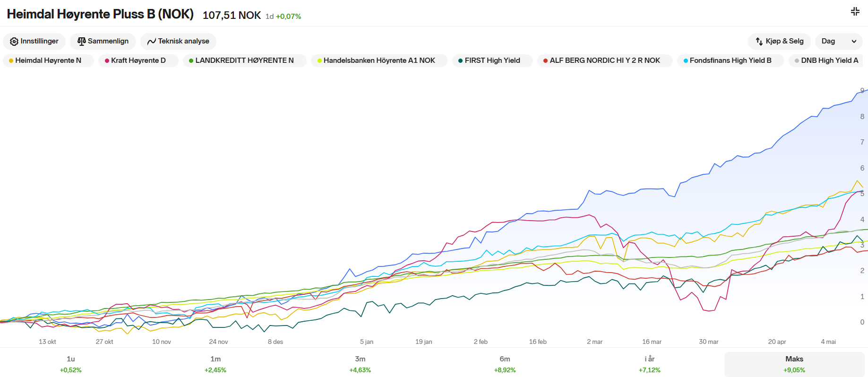
Task: Collapse the chart with the minimize icon
Action: (x=855, y=11)
